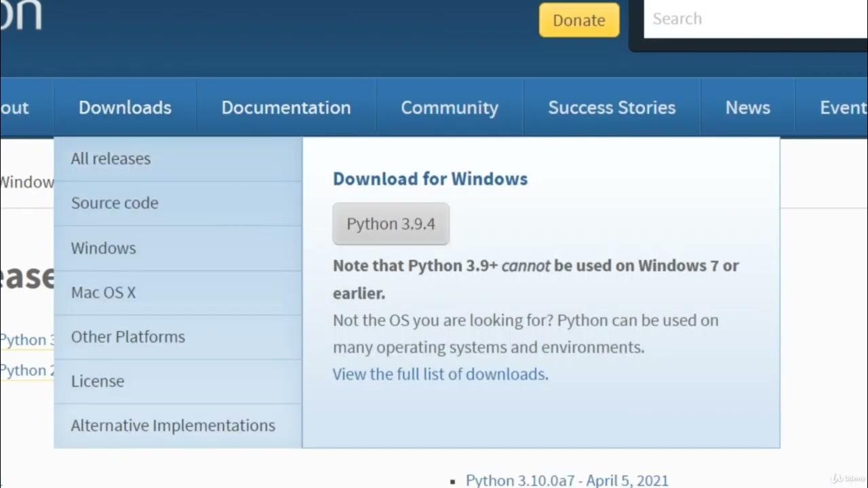
Task: Select Source code in Downloads submenu
Action: 178,203
